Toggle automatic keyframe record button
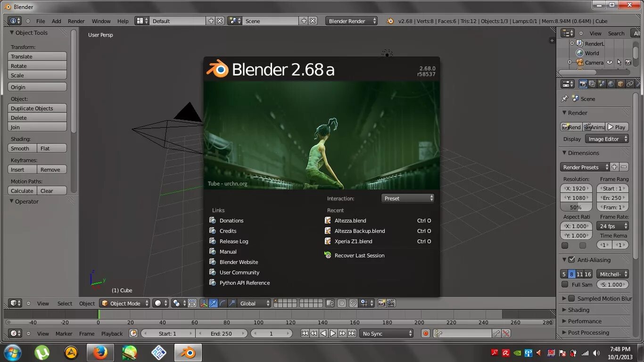644x362 pixels. click(x=426, y=333)
